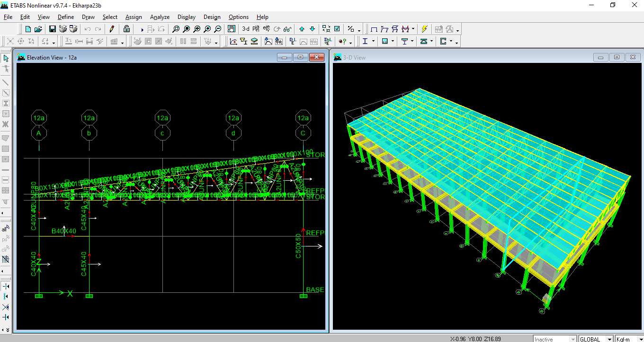This screenshot has width=644, height=342.
Task: Move up in list with up arrow
Action: pyautogui.click(x=302, y=29)
